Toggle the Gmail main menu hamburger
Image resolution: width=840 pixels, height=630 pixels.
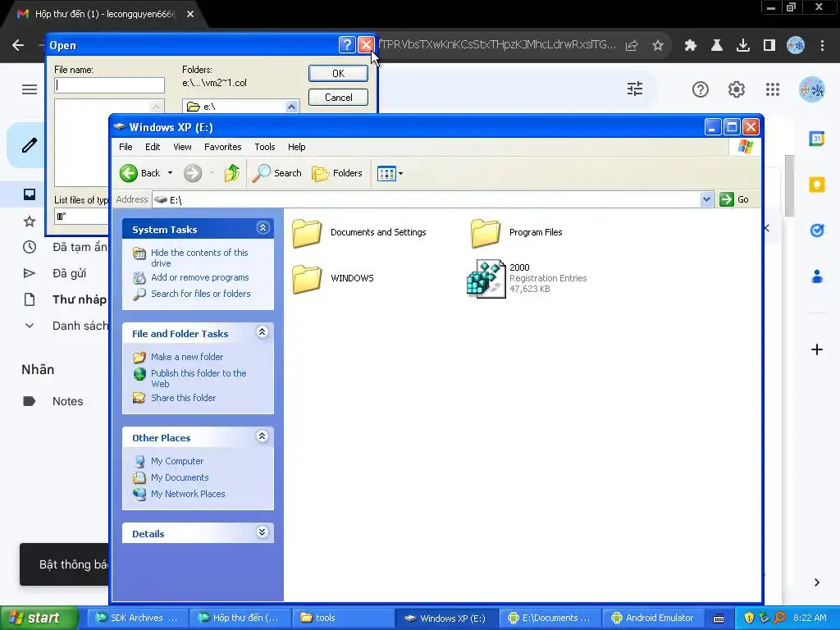pyautogui.click(x=30, y=89)
